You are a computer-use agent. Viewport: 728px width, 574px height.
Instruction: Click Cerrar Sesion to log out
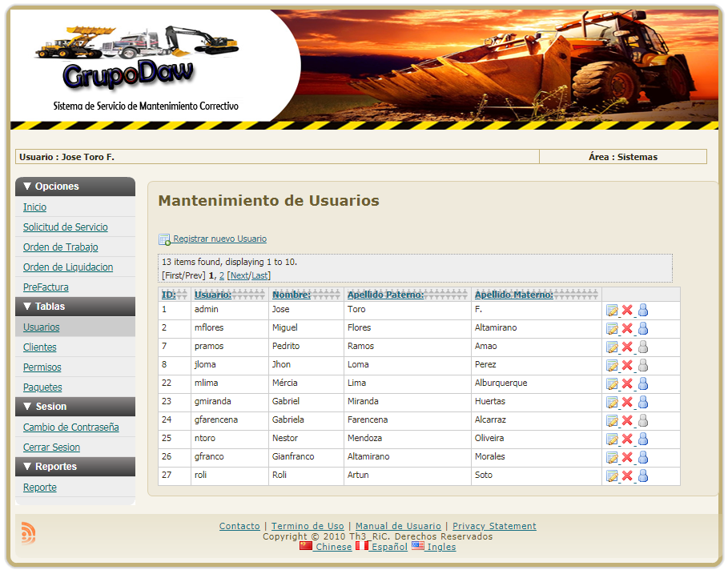coord(51,448)
